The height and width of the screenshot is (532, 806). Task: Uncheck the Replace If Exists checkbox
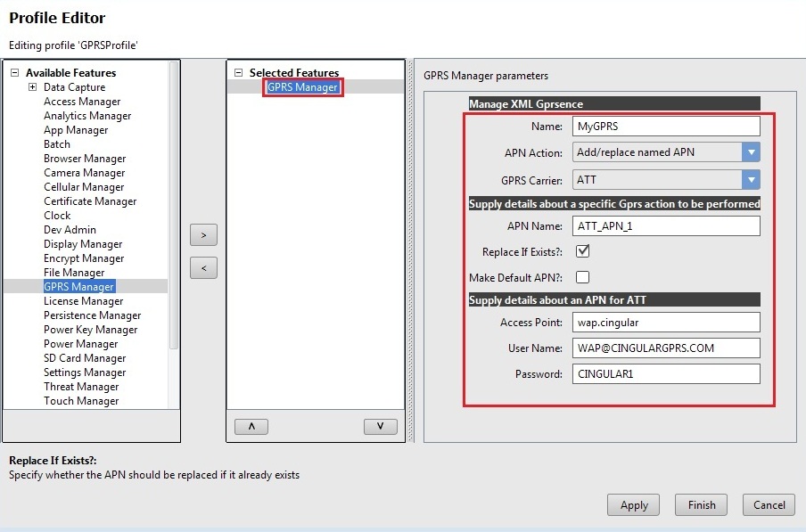(x=582, y=252)
